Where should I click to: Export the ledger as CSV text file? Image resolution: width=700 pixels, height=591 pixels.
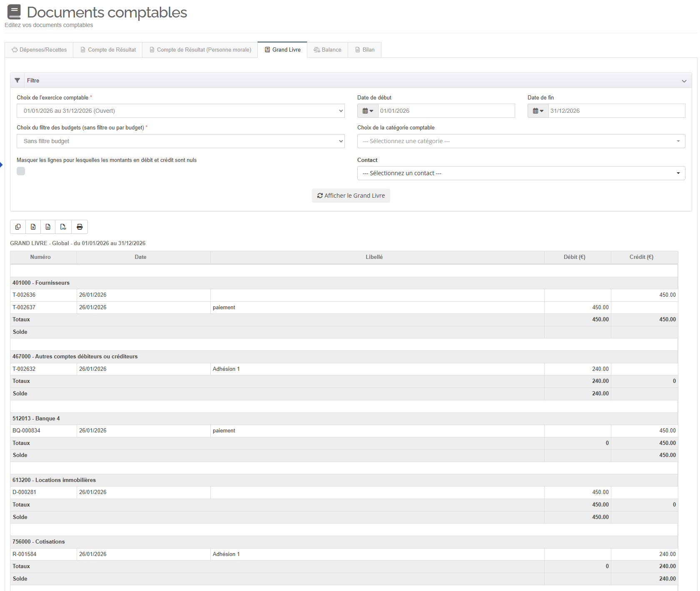point(48,227)
